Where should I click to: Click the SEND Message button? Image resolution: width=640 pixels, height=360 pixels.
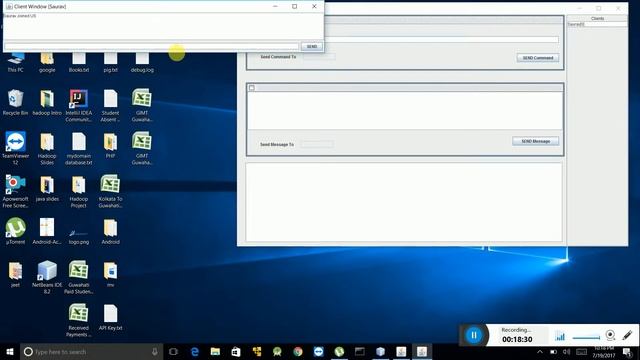[x=536, y=141]
